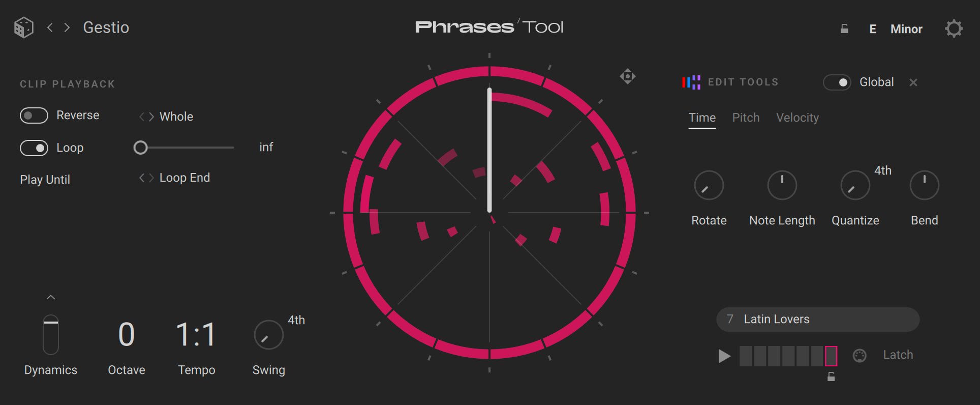The height and width of the screenshot is (405, 980).
Task: Enable the Reverse playback toggle
Action: click(x=34, y=115)
